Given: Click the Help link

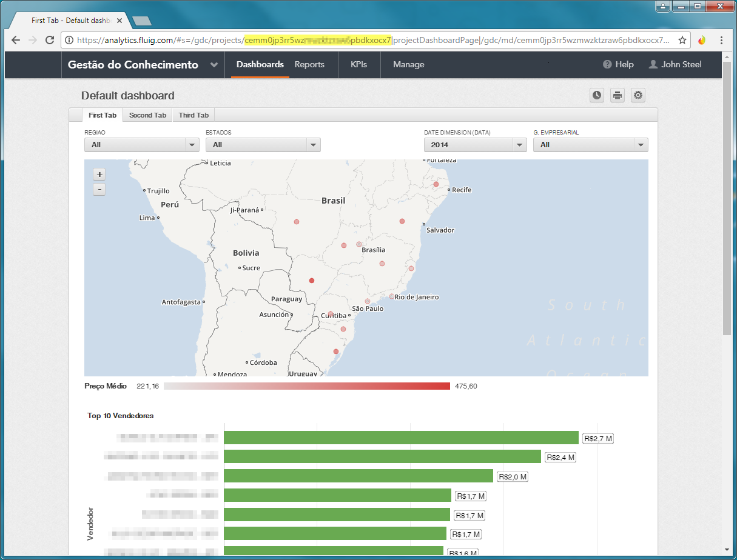Looking at the screenshot, I should tap(618, 65).
